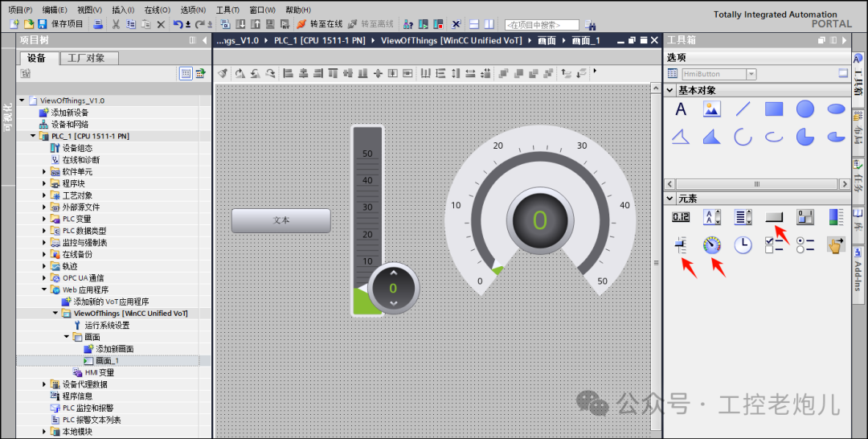Image resolution: width=868 pixels, height=439 pixels.
Task: Collapse the project tree with left arrow
Action: click(205, 40)
